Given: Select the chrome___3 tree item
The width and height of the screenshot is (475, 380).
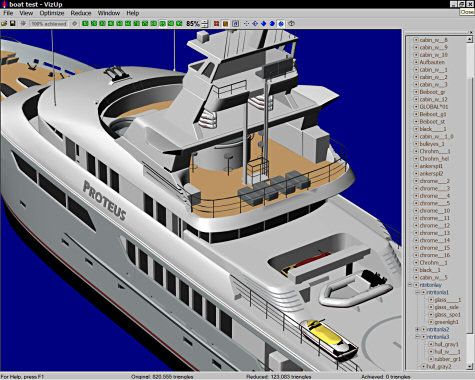Looking at the screenshot, I should point(435,188).
